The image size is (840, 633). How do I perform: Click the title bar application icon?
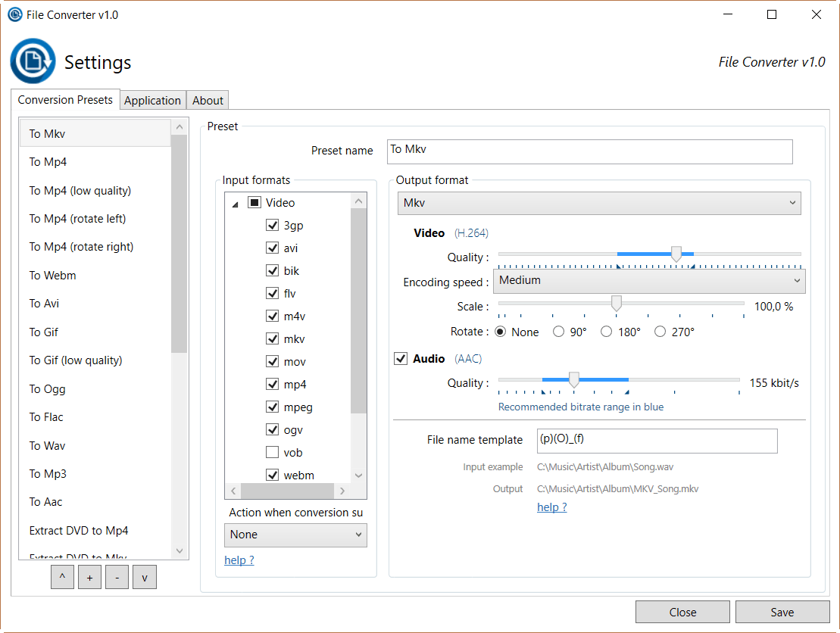(x=14, y=14)
